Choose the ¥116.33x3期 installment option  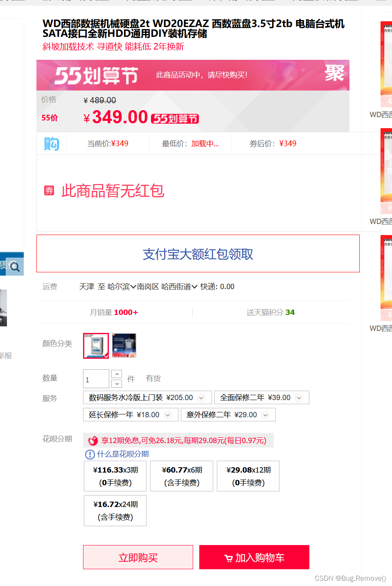115,476
